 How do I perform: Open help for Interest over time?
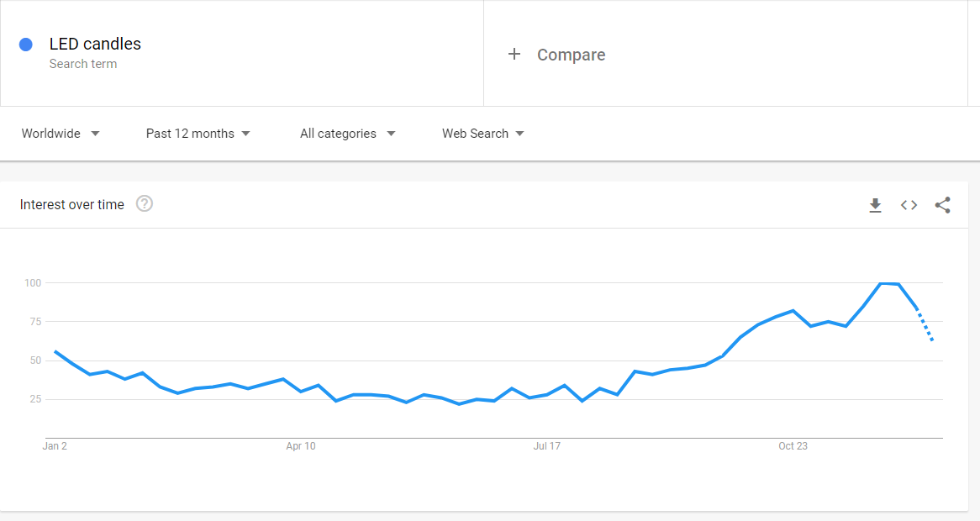coord(145,203)
